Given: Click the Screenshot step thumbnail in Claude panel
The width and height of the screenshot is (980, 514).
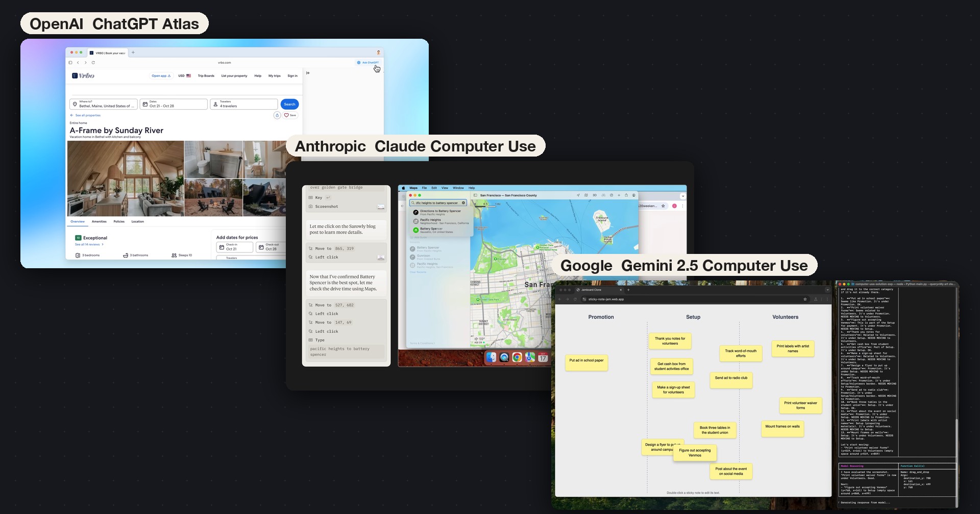Looking at the screenshot, I should (x=381, y=207).
